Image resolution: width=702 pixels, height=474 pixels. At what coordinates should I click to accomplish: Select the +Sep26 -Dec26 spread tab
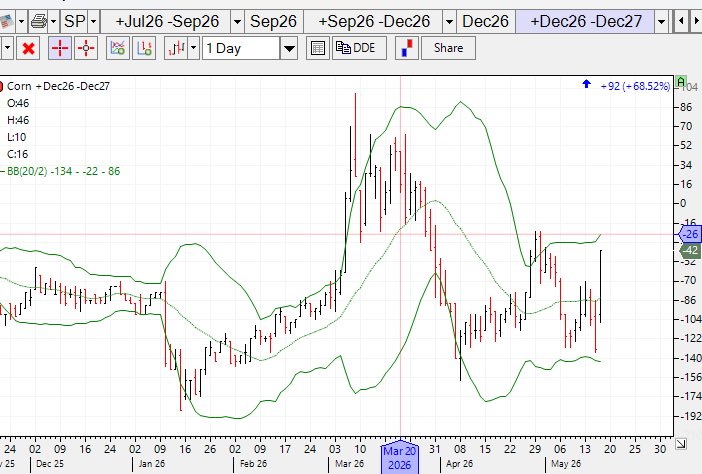[374, 21]
